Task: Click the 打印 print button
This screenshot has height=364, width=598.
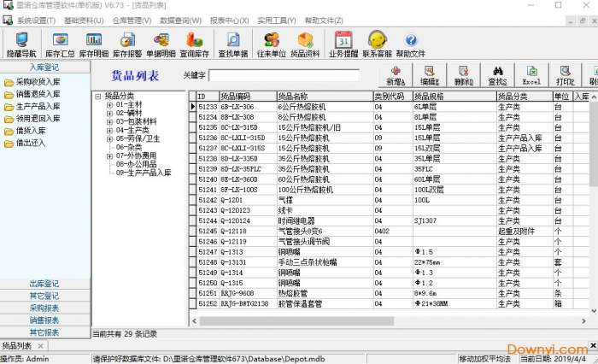Action: pos(566,75)
